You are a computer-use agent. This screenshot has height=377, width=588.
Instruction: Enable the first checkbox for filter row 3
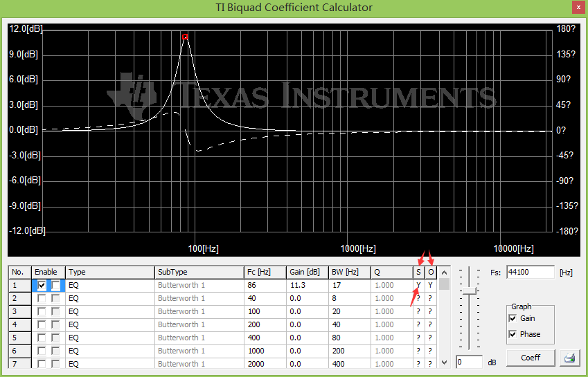point(42,311)
